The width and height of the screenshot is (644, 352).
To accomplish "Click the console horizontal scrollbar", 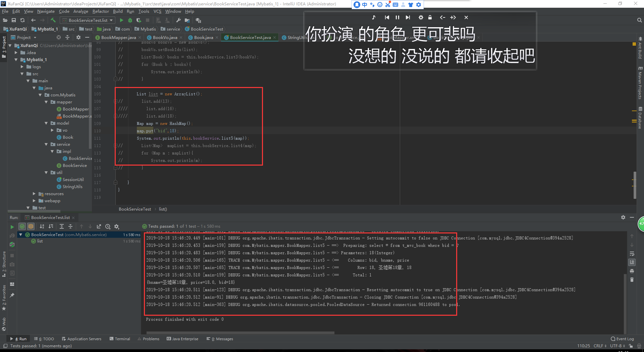I will click(240, 333).
